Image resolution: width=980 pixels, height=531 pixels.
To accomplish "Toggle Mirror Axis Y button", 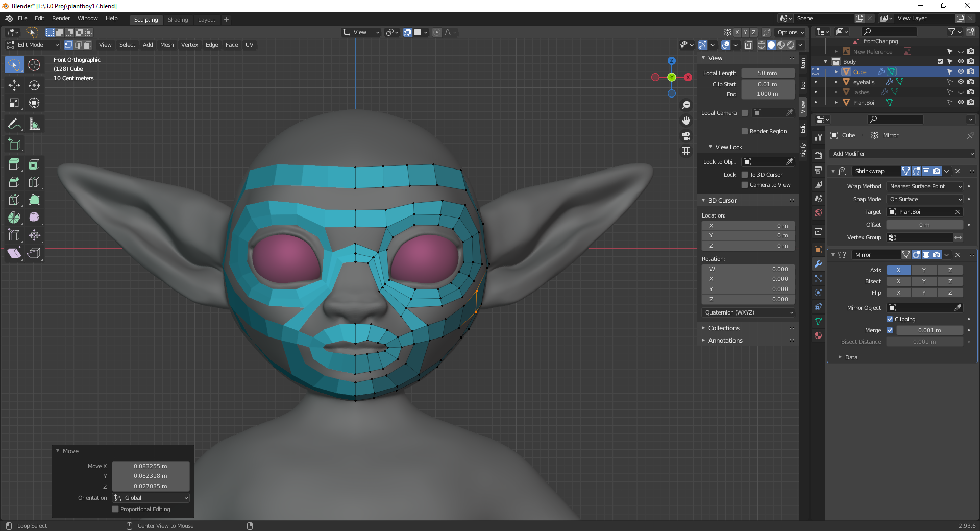I will (x=924, y=270).
